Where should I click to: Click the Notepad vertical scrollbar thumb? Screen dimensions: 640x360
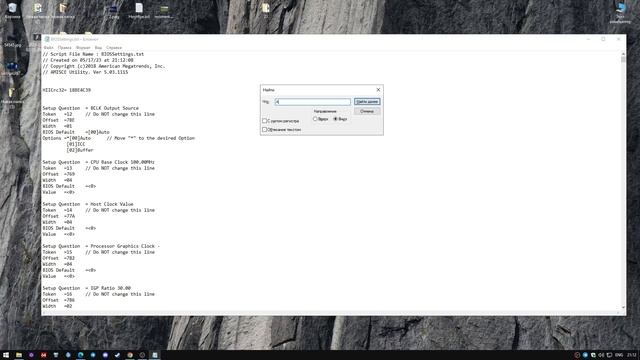pos(623,60)
